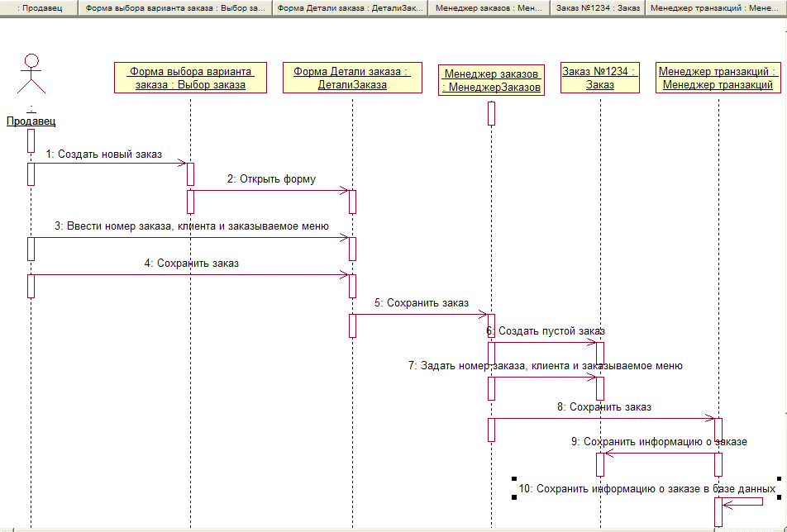
Task: Click message '6: Создать пустой заказ'
Action: [546, 331]
